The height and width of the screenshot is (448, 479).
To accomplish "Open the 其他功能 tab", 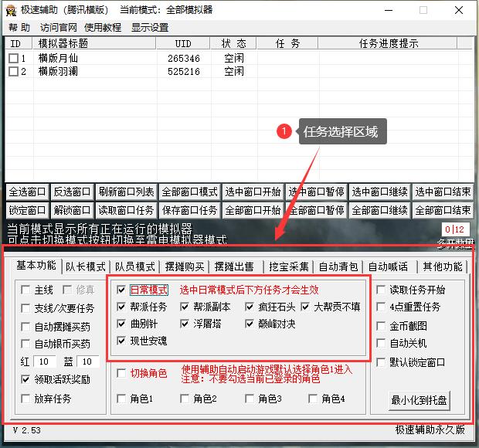I will [443, 266].
